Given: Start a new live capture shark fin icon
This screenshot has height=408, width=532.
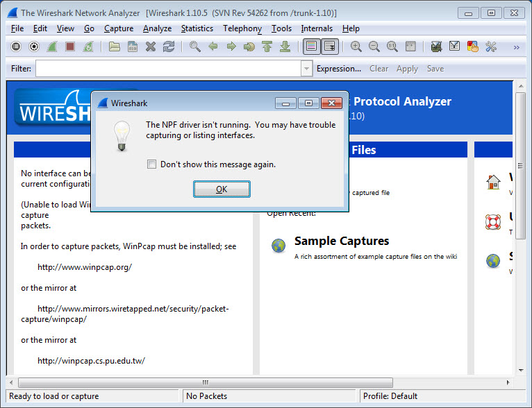Looking at the screenshot, I should 52,46.
